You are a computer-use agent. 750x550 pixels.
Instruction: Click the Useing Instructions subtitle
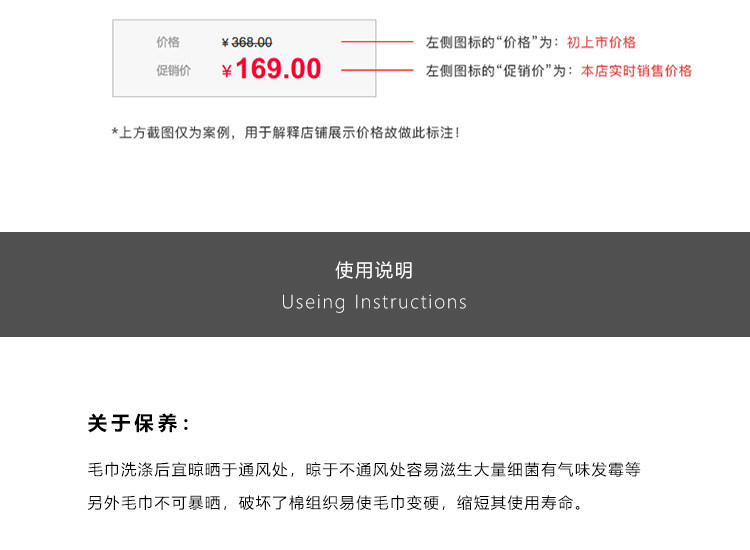374,302
